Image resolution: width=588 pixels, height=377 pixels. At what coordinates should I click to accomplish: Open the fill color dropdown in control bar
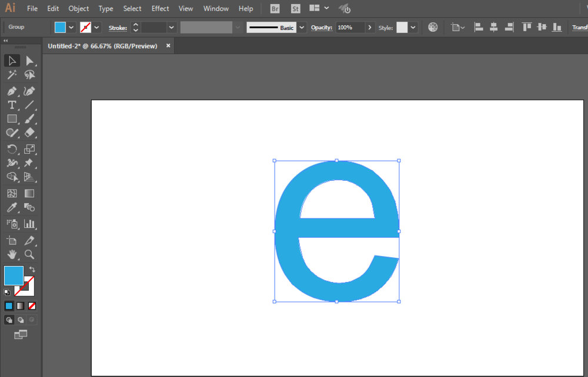[x=72, y=28]
